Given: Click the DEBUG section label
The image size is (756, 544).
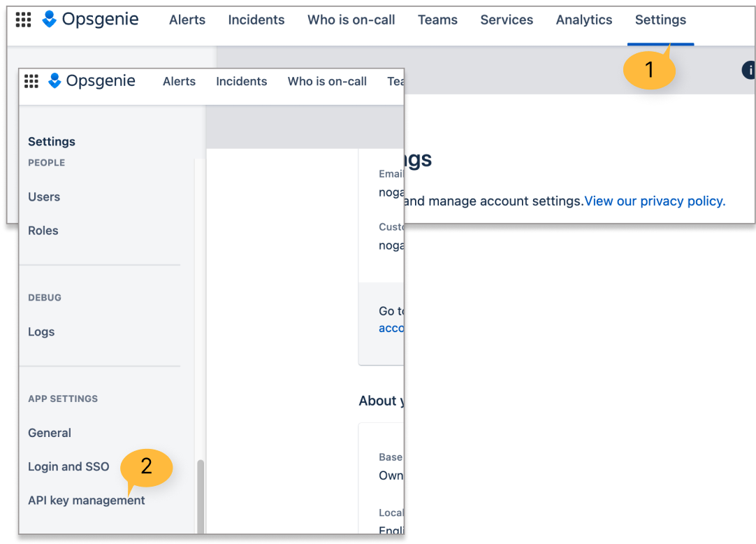Looking at the screenshot, I should [x=44, y=297].
